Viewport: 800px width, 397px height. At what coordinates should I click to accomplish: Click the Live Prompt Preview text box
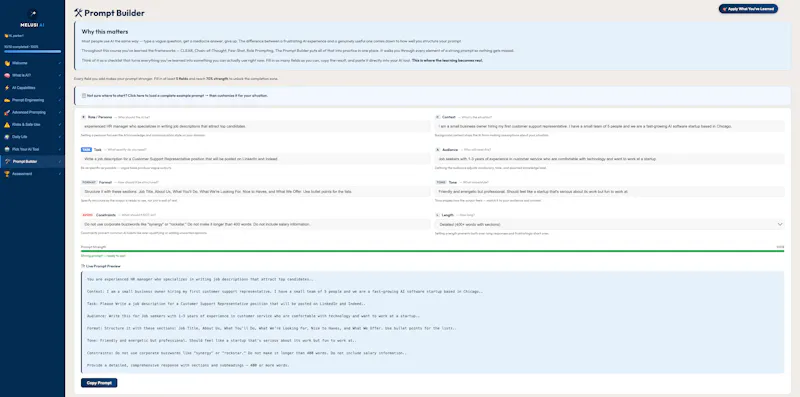pyautogui.click(x=432, y=322)
